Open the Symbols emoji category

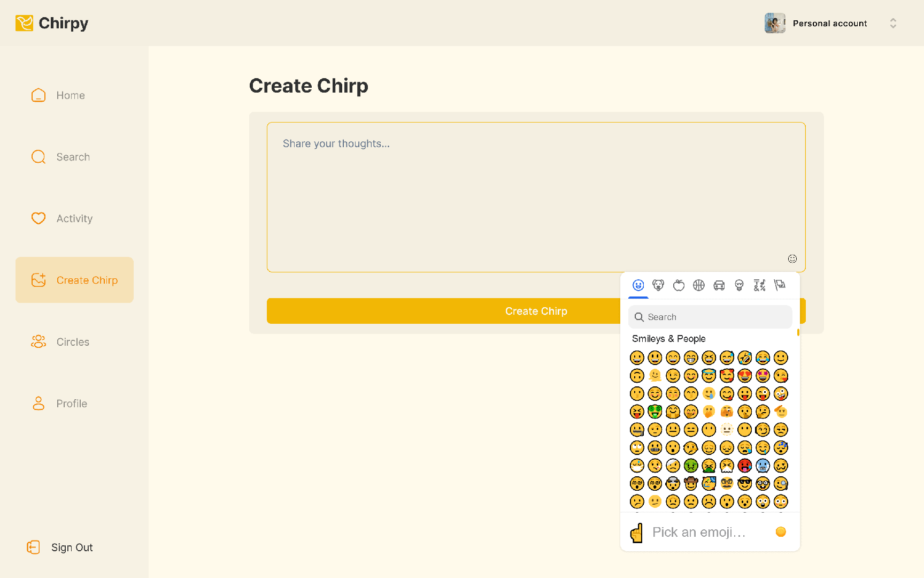coord(759,285)
